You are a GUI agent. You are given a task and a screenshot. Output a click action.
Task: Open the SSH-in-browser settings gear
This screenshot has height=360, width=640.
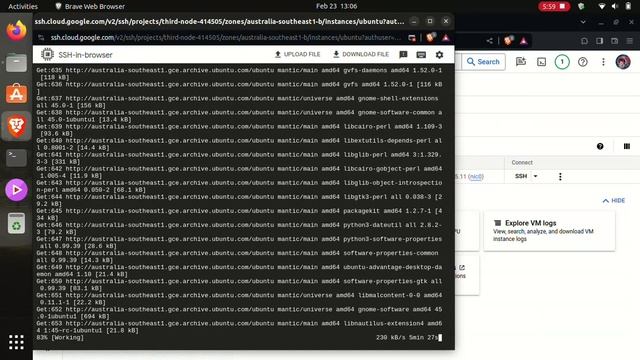(x=439, y=55)
